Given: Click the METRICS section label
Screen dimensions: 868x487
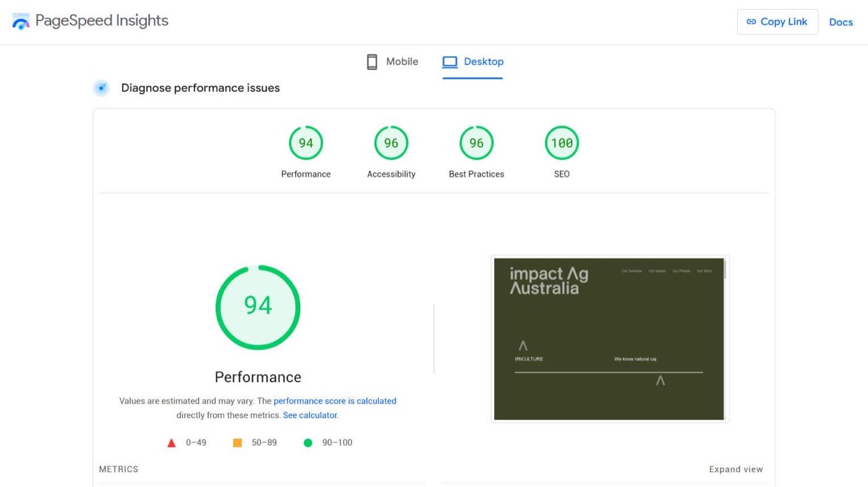Looking at the screenshot, I should tap(118, 469).
